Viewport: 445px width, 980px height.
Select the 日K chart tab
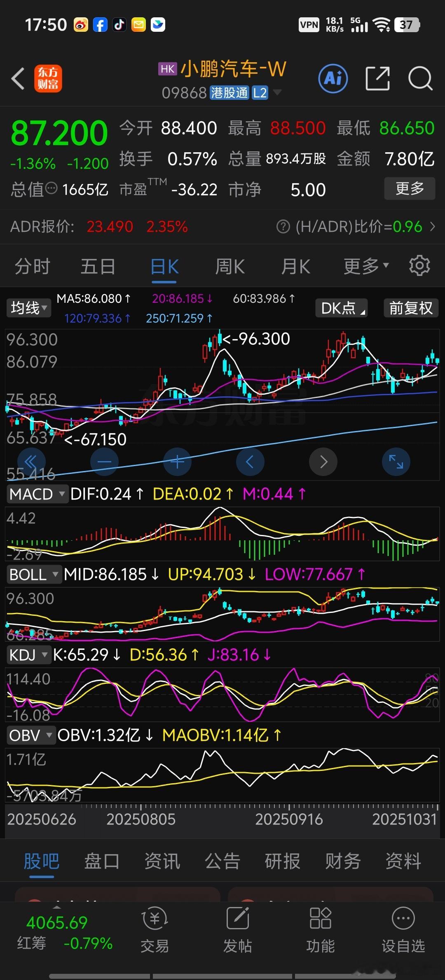coord(164,266)
